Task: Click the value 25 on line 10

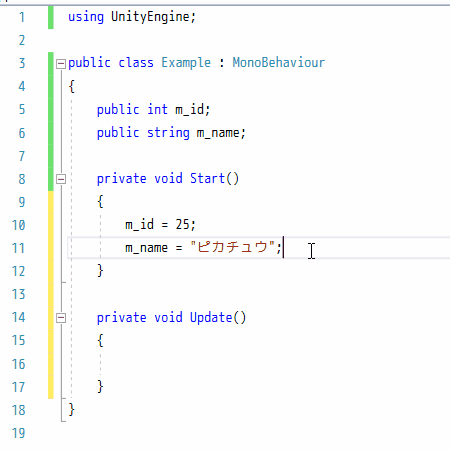Action: pyautogui.click(x=183, y=224)
